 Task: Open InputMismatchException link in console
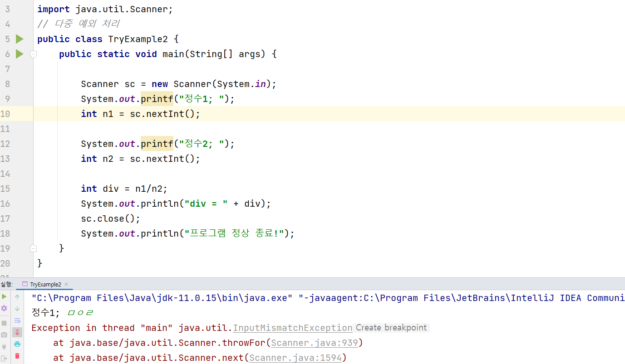[293, 328]
